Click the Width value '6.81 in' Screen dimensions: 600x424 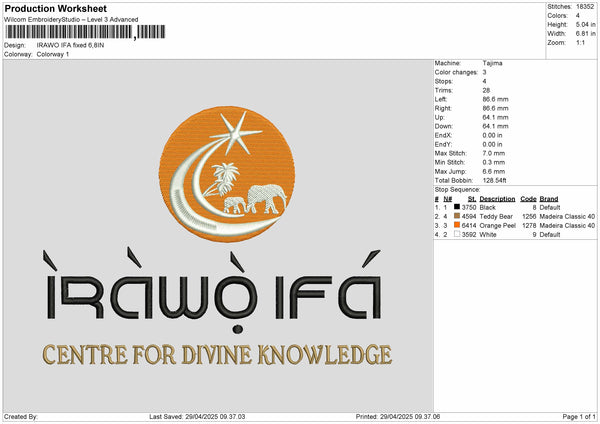pyautogui.click(x=585, y=34)
